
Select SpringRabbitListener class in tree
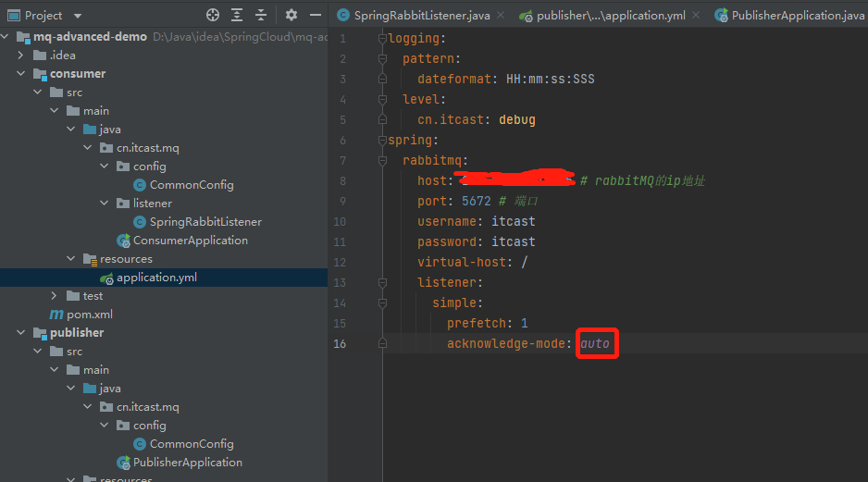205,222
